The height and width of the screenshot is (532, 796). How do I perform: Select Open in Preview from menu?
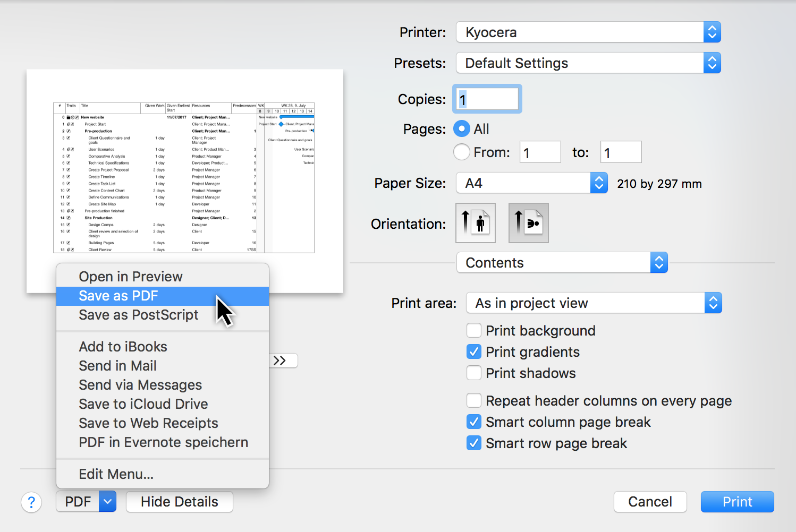[x=131, y=277]
